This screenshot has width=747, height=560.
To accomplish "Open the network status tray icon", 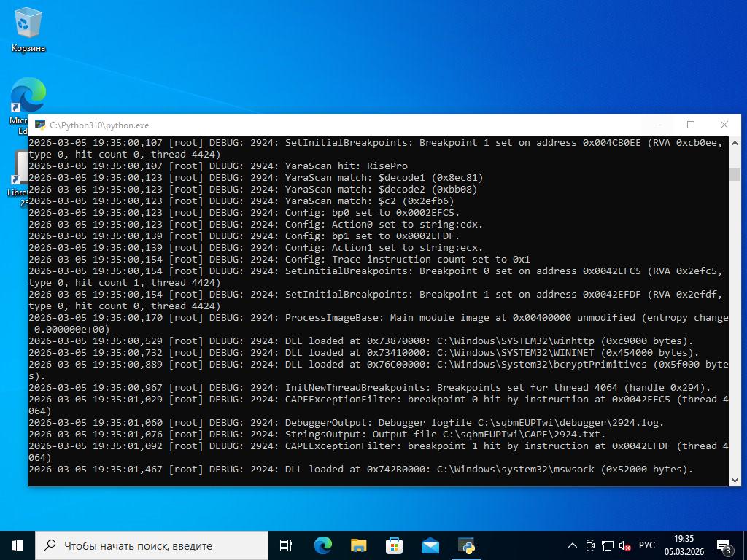I will (x=607, y=545).
